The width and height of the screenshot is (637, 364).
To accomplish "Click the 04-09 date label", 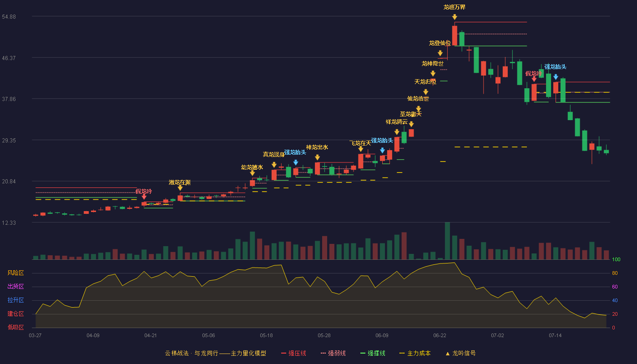I will [x=93, y=335].
